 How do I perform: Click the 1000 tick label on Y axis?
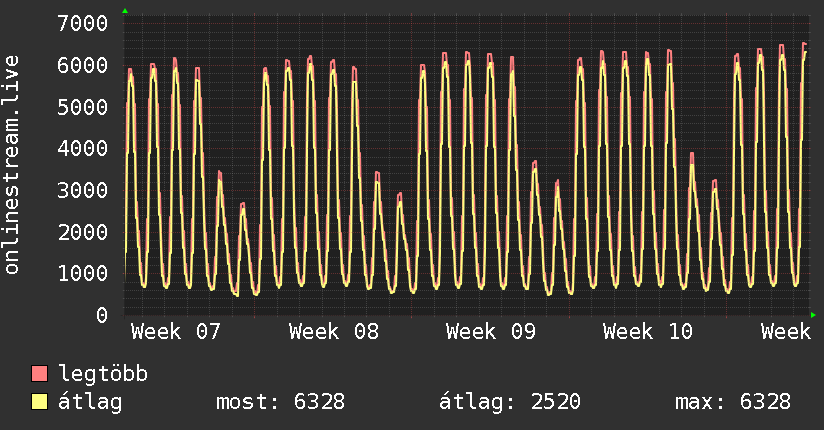83,273
